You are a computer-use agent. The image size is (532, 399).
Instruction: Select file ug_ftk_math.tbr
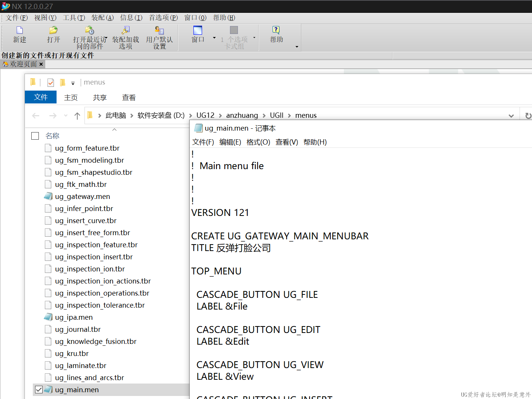(81, 184)
